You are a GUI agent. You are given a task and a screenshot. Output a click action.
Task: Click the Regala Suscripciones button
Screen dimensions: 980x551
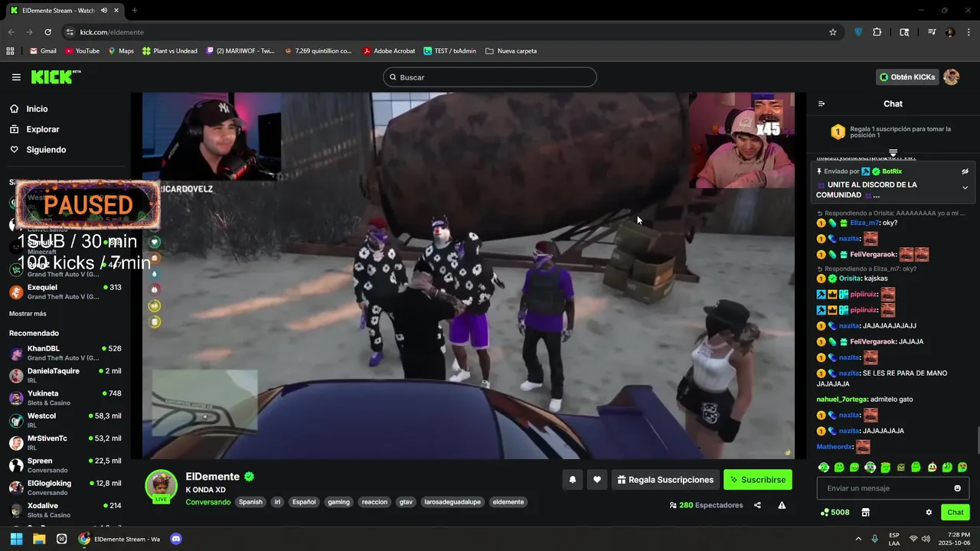tap(665, 480)
